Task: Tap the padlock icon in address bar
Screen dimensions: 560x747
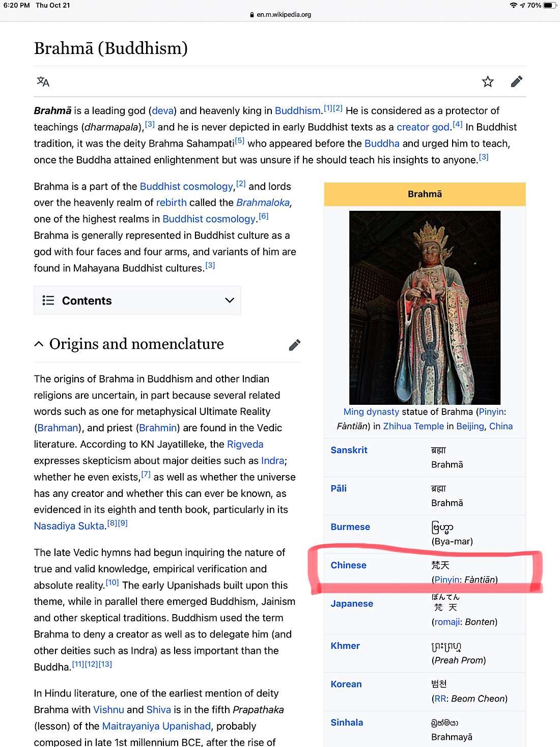Action: [252, 15]
